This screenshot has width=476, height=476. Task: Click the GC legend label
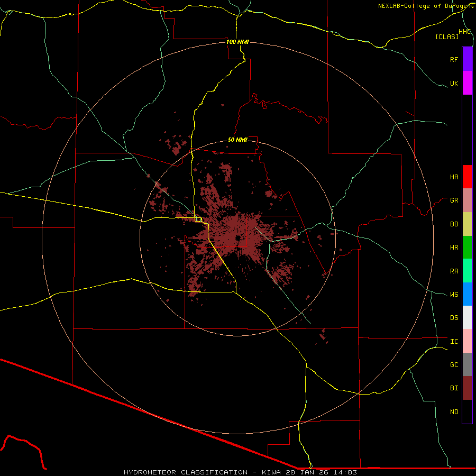coord(454,365)
